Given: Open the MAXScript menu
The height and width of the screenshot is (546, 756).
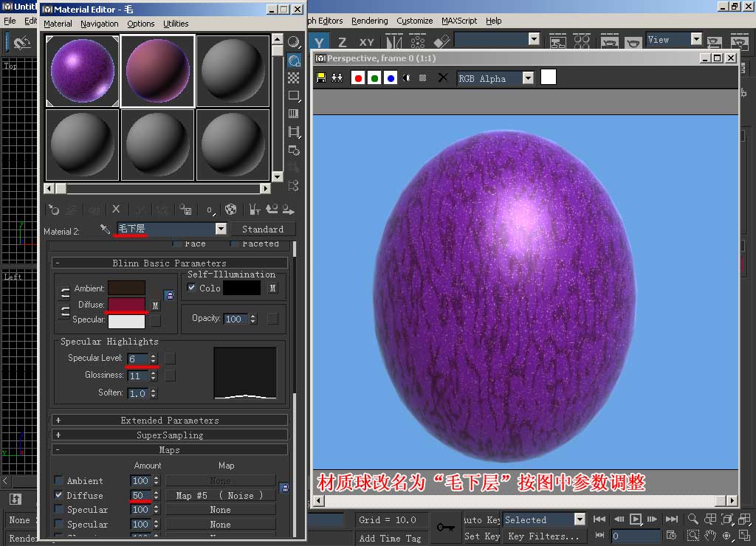Looking at the screenshot, I should (x=459, y=21).
